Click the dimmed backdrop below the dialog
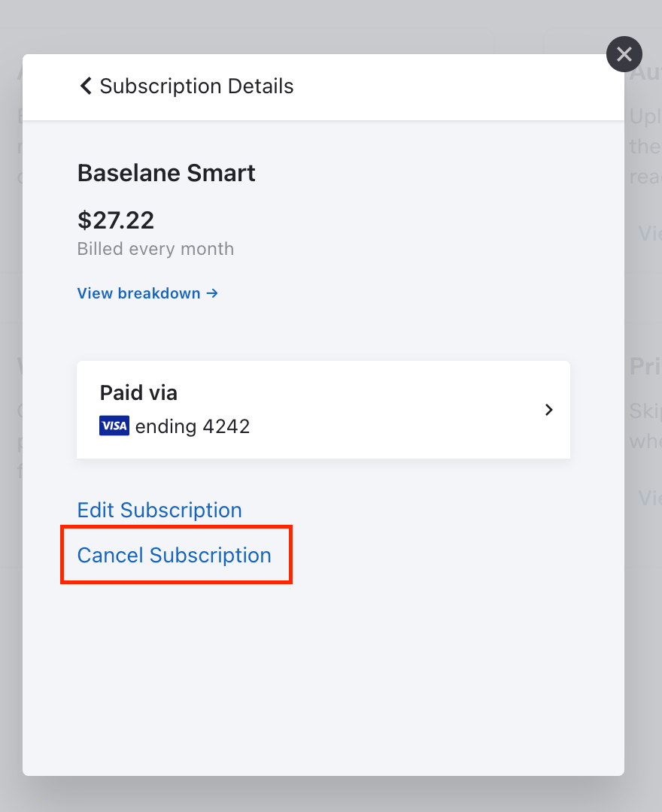 (331, 795)
